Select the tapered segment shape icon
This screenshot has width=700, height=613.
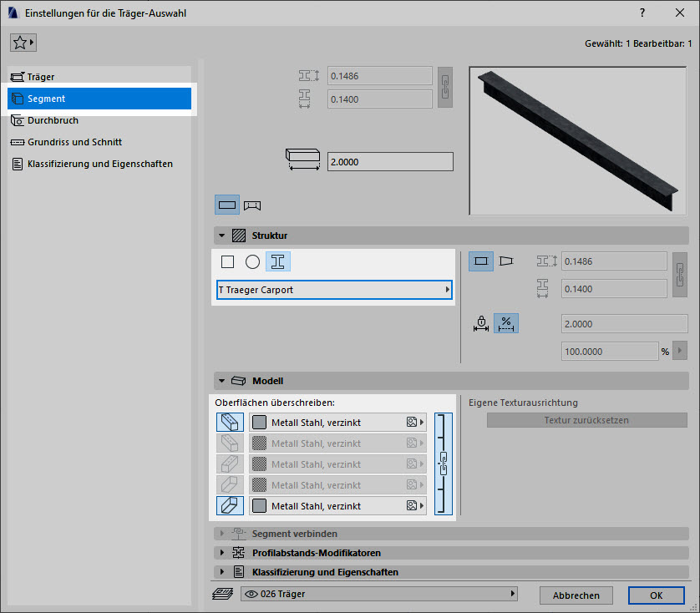point(506,261)
